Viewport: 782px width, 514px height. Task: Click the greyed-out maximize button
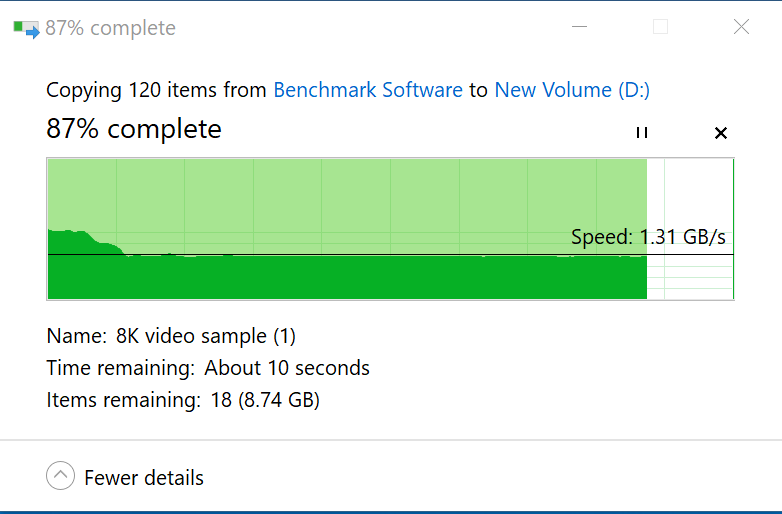(x=660, y=28)
